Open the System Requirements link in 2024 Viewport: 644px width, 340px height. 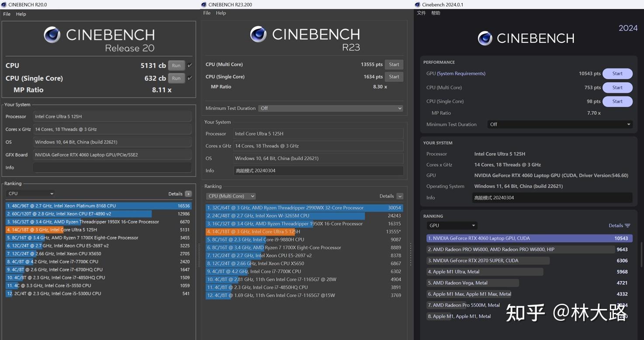click(x=461, y=74)
